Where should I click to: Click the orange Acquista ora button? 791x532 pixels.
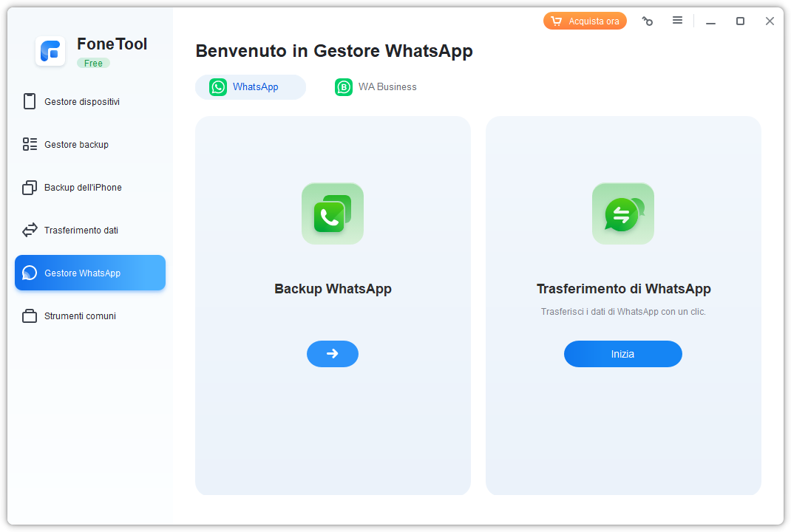click(x=585, y=21)
